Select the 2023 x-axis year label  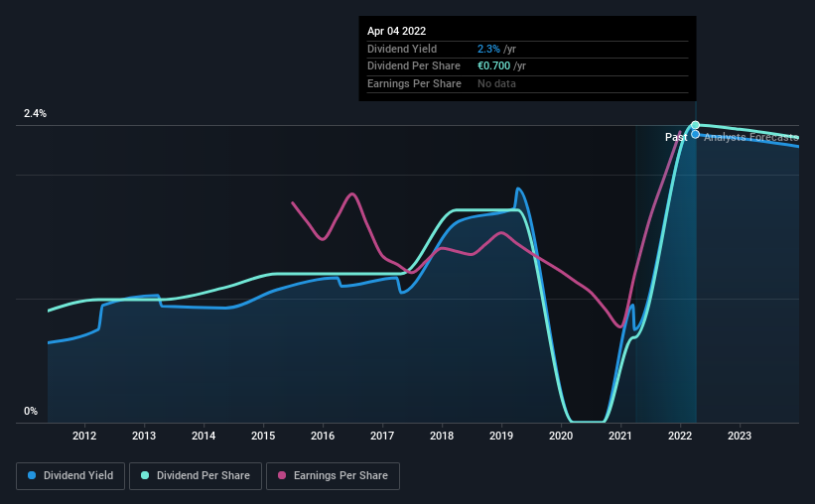(x=740, y=436)
